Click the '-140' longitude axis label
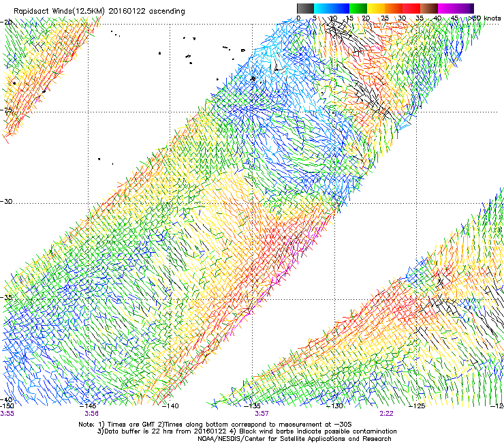This screenshot has height=443, width=504. point(170,406)
